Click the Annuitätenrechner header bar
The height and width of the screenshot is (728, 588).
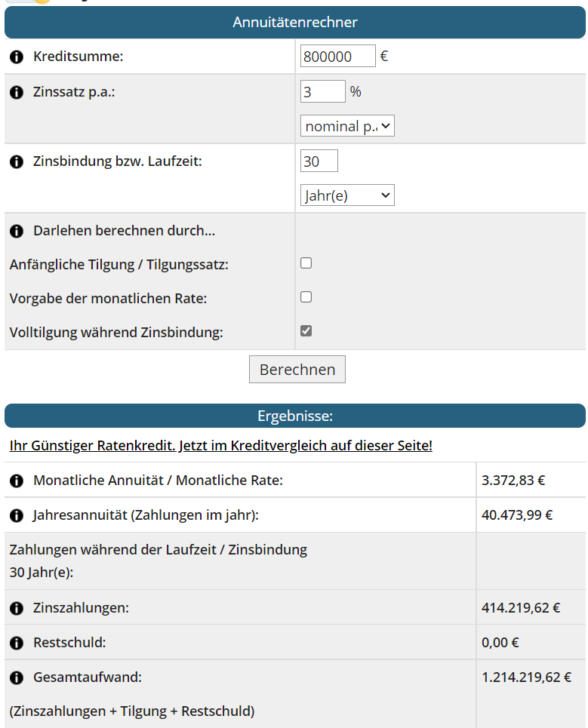[x=294, y=23]
